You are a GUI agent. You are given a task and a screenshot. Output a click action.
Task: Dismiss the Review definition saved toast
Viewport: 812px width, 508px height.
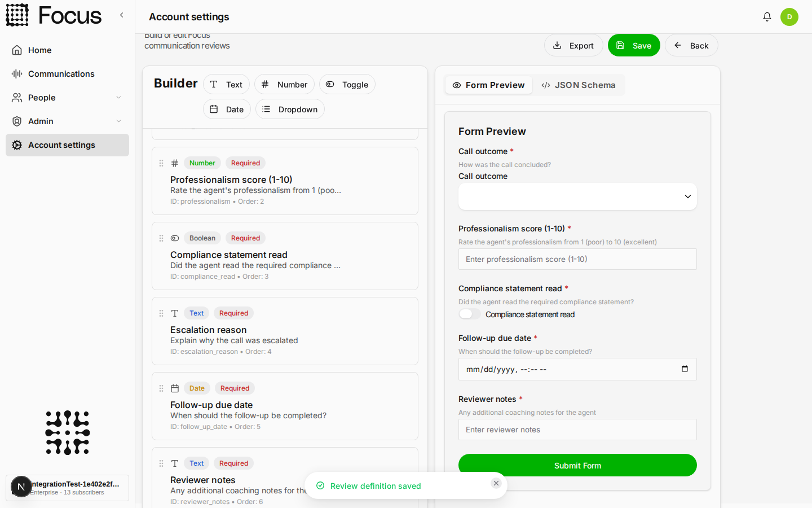click(x=496, y=483)
